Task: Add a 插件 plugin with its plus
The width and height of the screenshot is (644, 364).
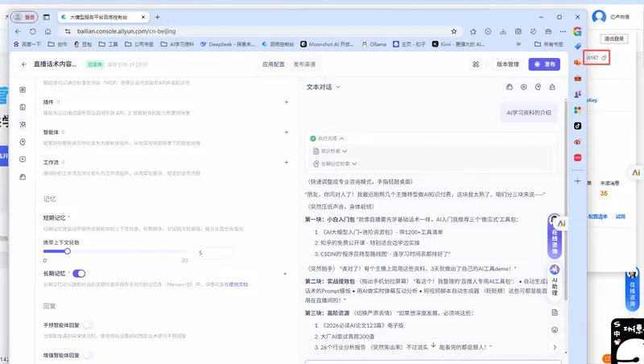Action: coord(287,102)
